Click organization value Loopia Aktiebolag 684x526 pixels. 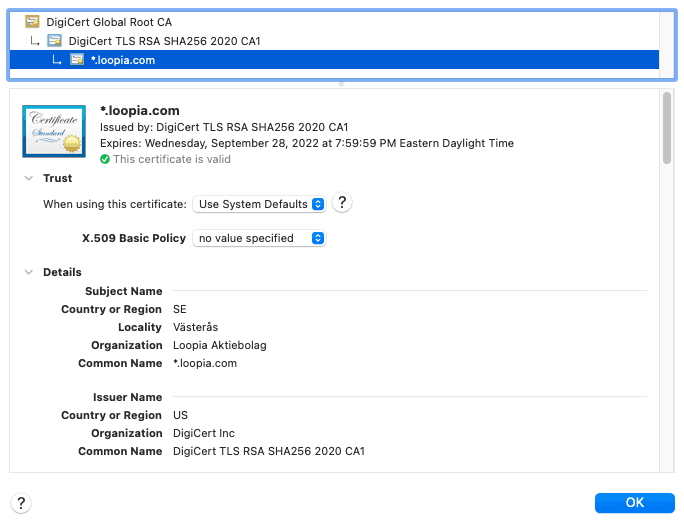tap(220, 345)
